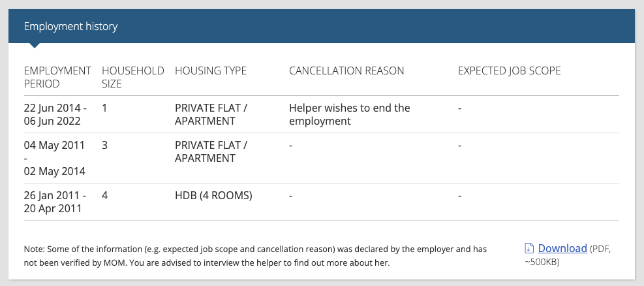Click the PDF ~500KB file size label

point(568,255)
